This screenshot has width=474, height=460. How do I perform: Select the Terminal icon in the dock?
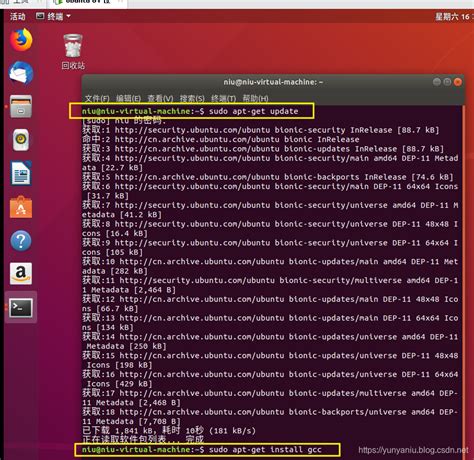coord(21,307)
